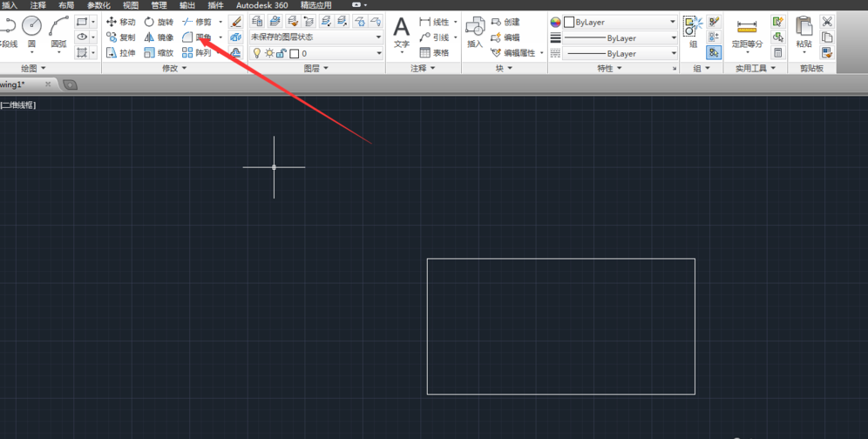The image size is (868, 439).
Task: Activate the Trim (修剪) tool
Action: pyautogui.click(x=197, y=22)
